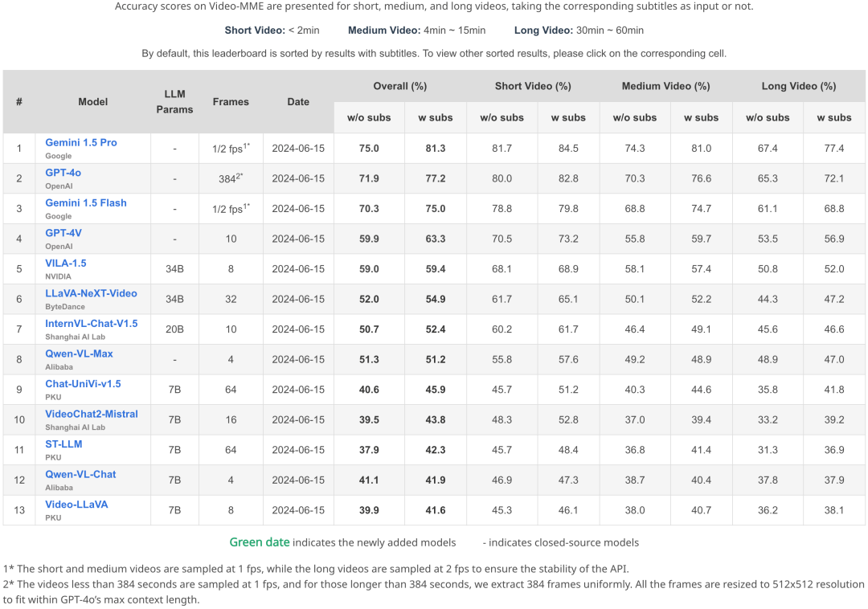Screen dimensions: 868x609
Task: Select VideoChat2-Mistral frames value 16
Action: pos(231,419)
